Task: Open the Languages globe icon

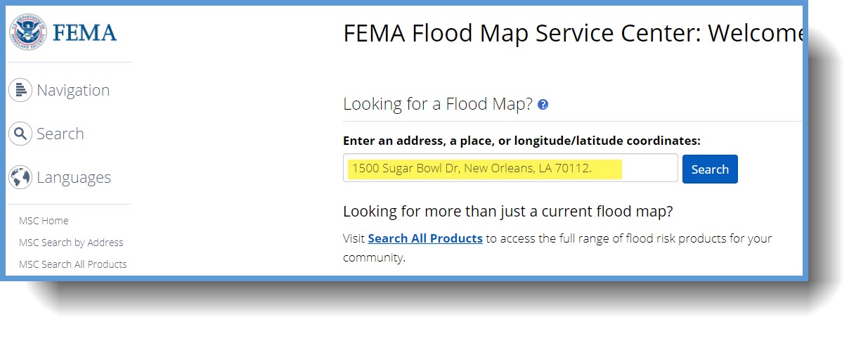Action: (20, 177)
